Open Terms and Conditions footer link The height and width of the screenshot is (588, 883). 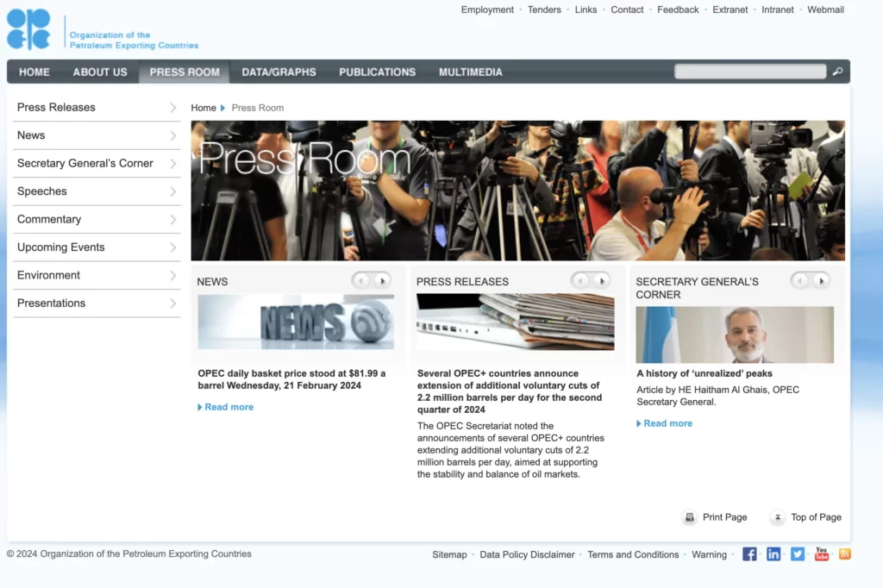[633, 554]
